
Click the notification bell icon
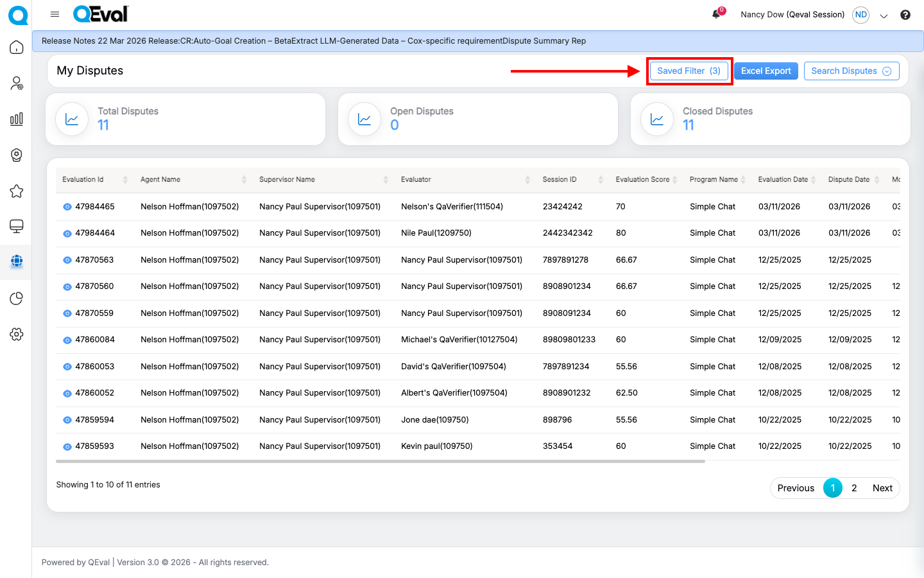click(716, 14)
